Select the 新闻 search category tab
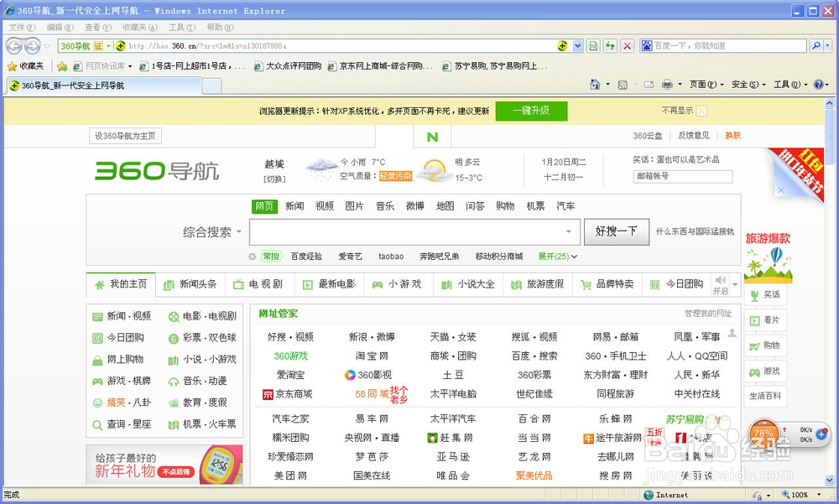Image resolution: width=839 pixels, height=504 pixels. point(294,206)
